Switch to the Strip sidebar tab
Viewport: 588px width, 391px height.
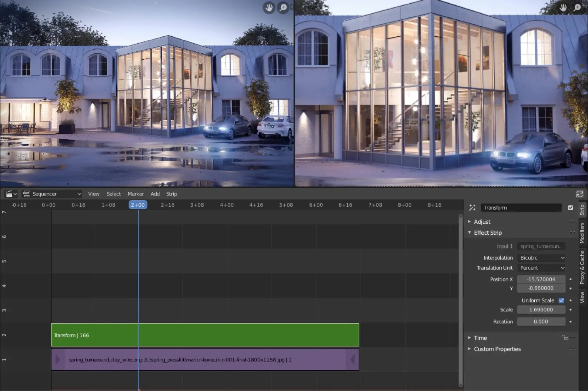[x=582, y=210]
